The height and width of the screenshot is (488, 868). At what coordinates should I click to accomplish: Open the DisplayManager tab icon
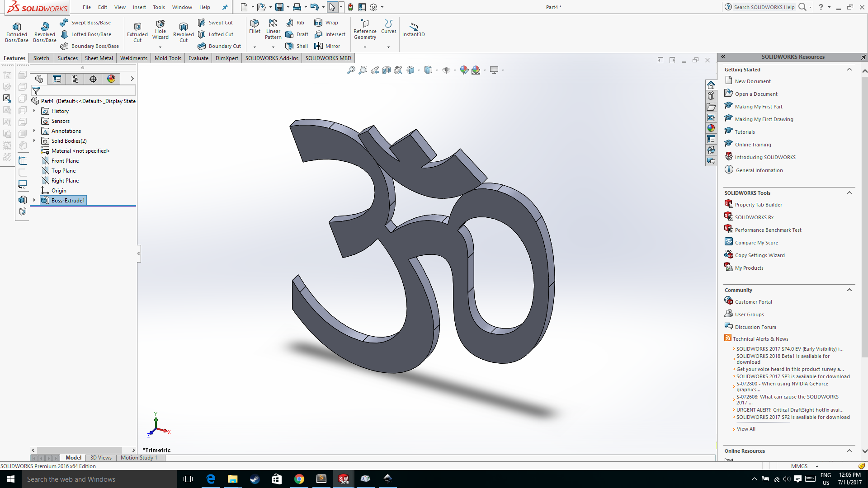pyautogui.click(x=111, y=79)
